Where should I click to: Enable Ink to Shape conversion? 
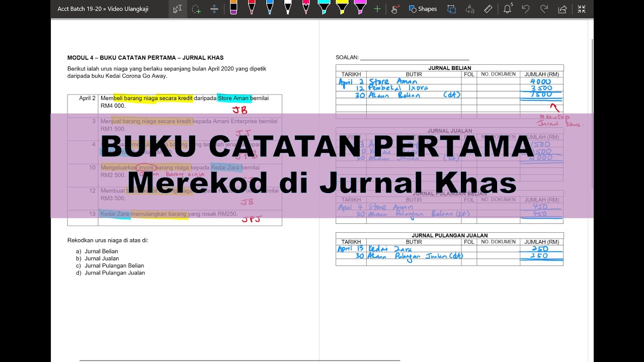point(451,9)
